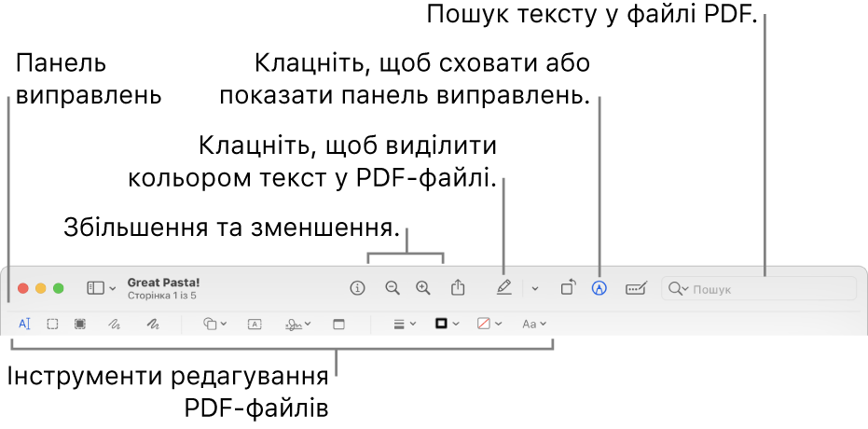Add a Note annotation
The width and height of the screenshot is (868, 429).
click(x=338, y=325)
